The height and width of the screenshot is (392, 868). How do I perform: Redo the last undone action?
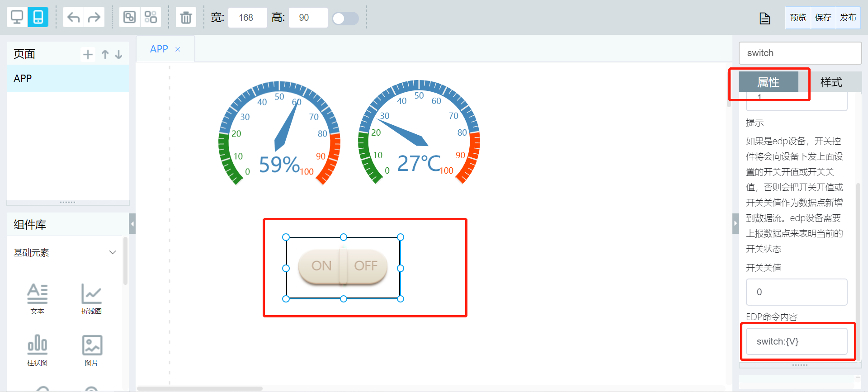94,18
